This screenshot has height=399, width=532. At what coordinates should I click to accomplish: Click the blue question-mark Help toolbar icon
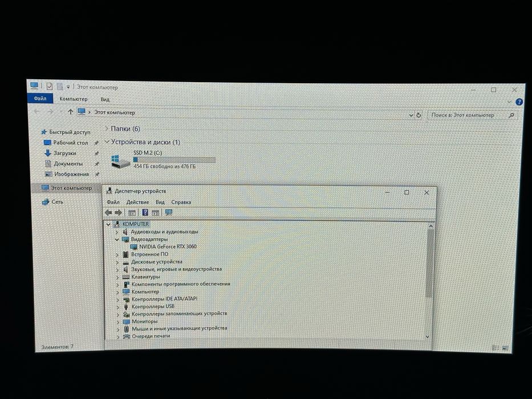pyautogui.click(x=145, y=213)
